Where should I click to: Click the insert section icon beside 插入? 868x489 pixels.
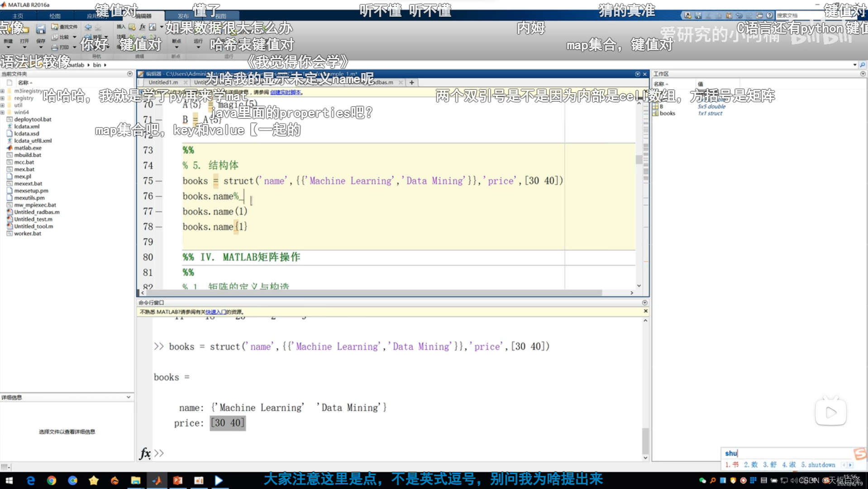pyautogui.click(x=132, y=27)
